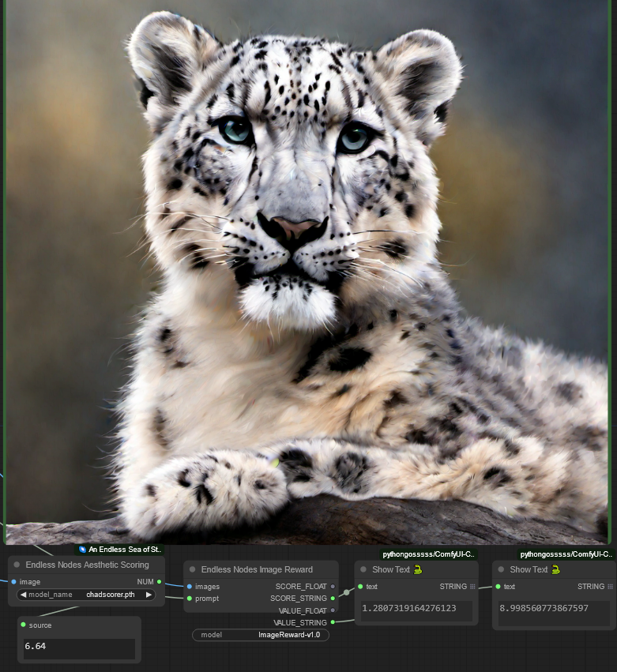The image size is (617, 672).
Task: Click the VALUE_FLOAT output socket
Action: pyautogui.click(x=333, y=610)
